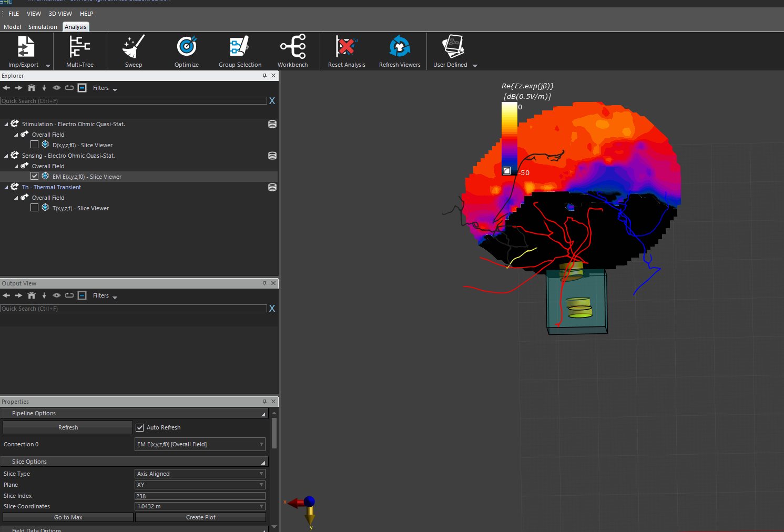Image resolution: width=784 pixels, height=532 pixels.
Task: Click the home icon in Explorer toolbar
Action: (32, 88)
